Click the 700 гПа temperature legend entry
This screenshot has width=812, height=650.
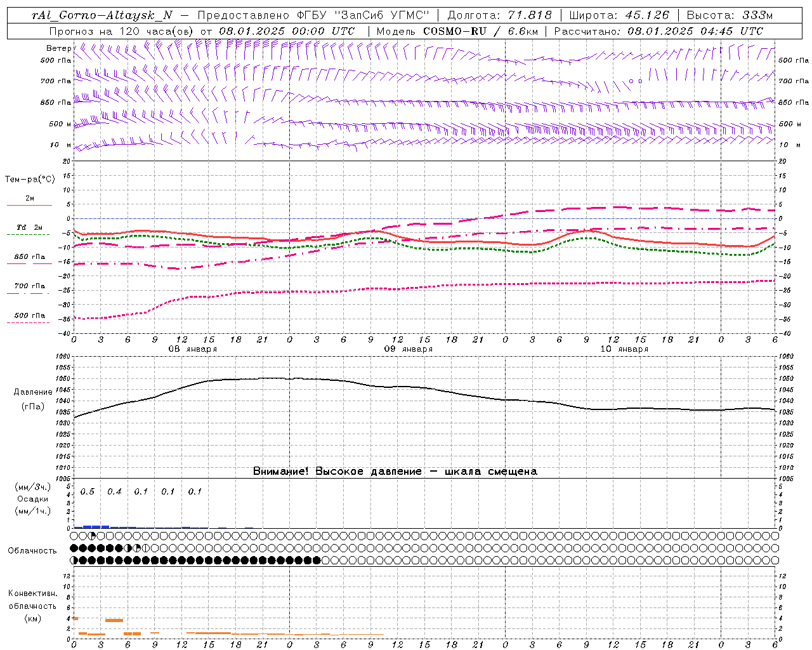29,286
